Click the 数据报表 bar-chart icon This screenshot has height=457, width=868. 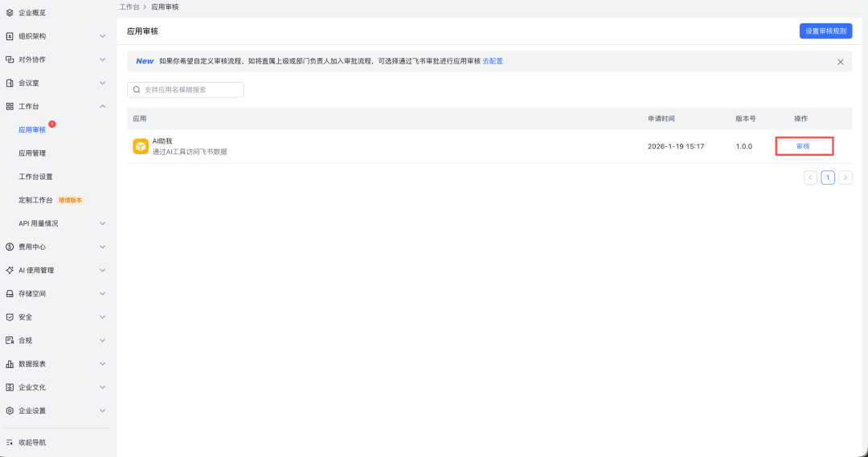10,364
